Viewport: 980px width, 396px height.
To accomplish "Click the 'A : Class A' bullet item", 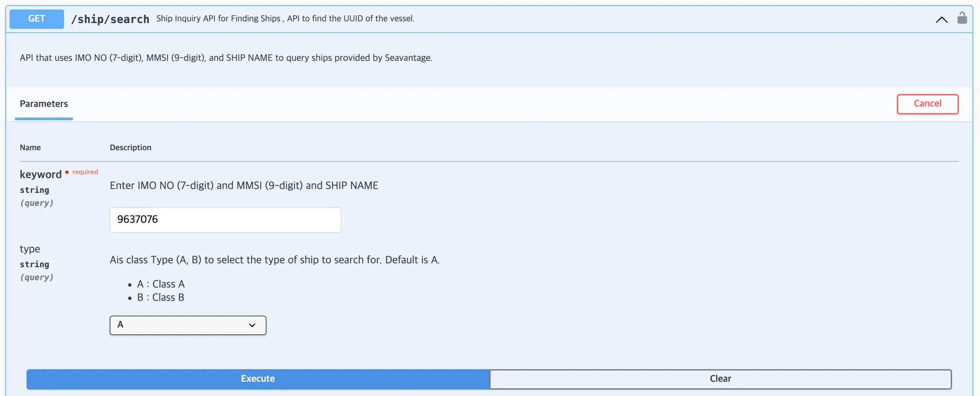I will [x=161, y=284].
